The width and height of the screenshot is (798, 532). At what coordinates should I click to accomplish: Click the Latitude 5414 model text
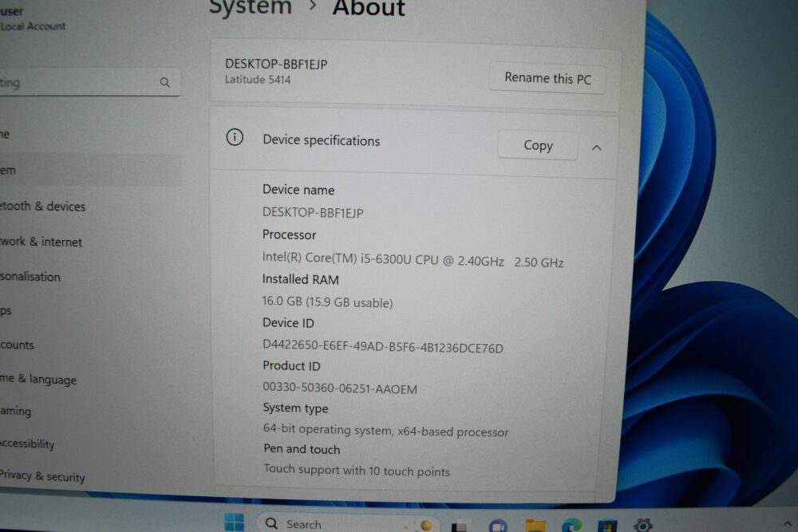[x=258, y=79]
